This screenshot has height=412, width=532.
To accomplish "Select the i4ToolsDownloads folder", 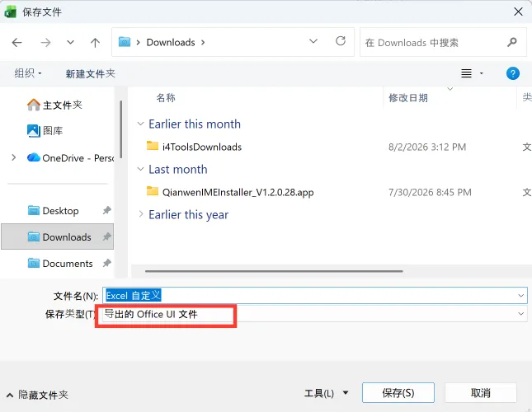I will pyautogui.click(x=202, y=147).
